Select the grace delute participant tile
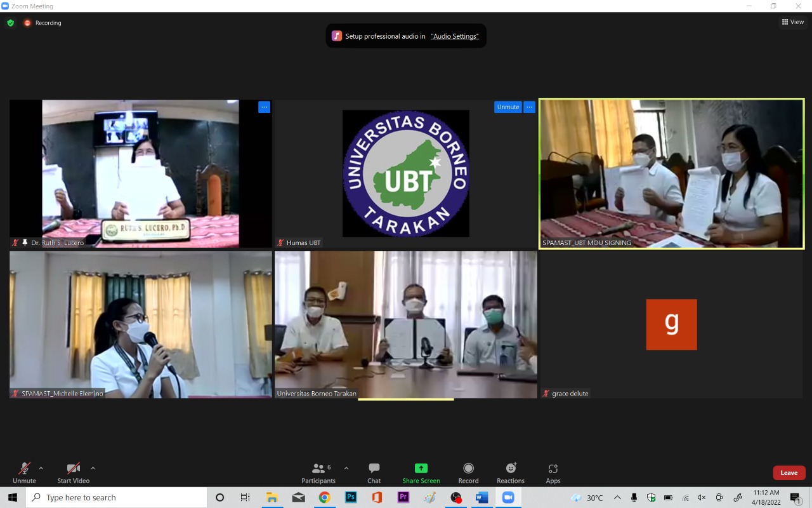This screenshot has height=508, width=812. click(x=672, y=324)
